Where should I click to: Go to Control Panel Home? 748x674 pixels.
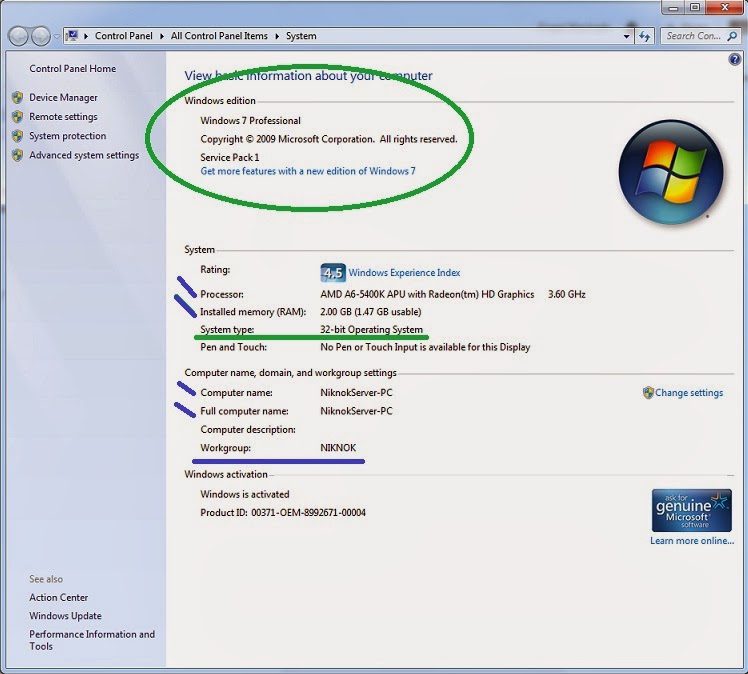[73, 69]
